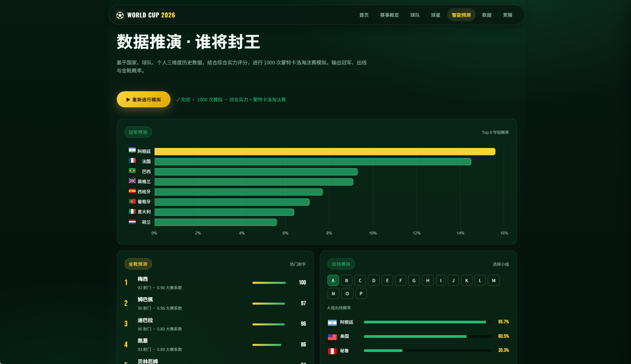Image resolution: width=631 pixels, height=364 pixels.
Task: Click the 重新运行模拟 button
Action: [144, 100]
